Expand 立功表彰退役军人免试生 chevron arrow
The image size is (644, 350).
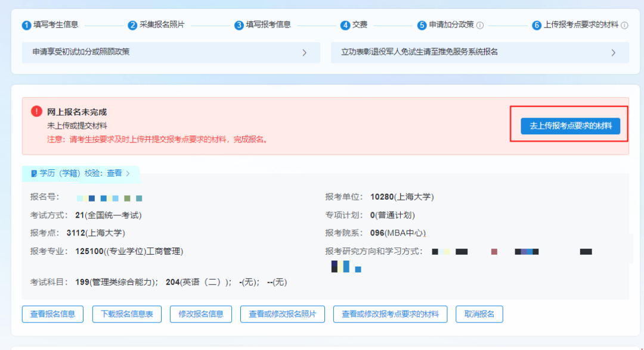pos(613,52)
